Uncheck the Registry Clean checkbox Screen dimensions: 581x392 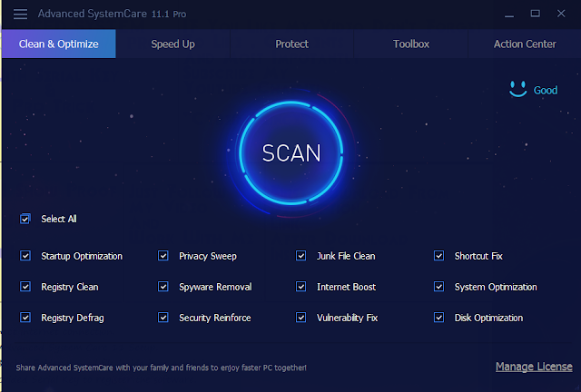25,287
